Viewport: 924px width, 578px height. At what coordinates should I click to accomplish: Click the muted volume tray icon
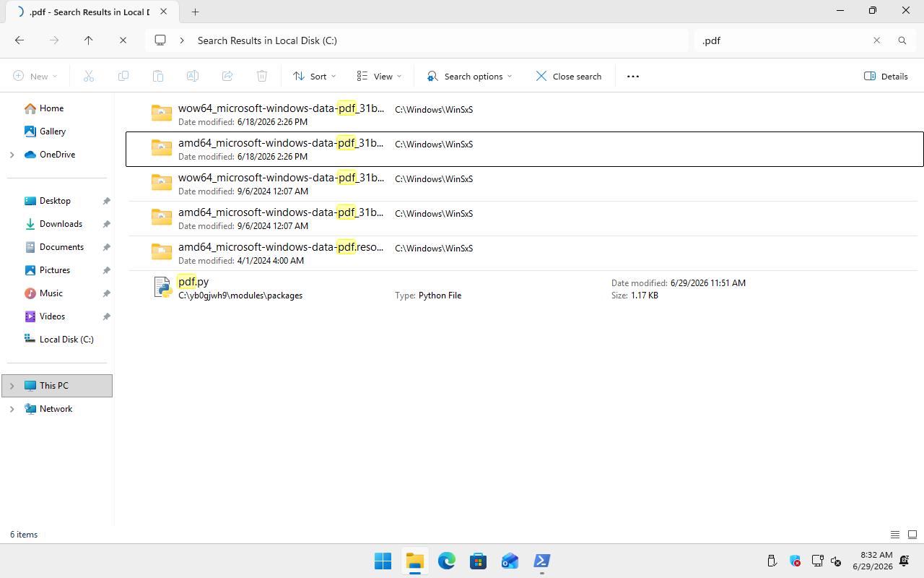point(836,561)
